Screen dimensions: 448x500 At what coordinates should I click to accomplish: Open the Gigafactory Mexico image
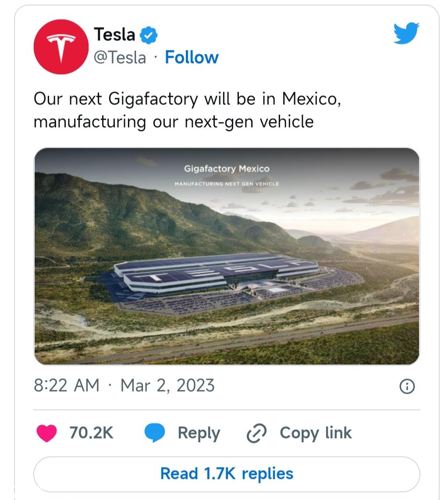(x=227, y=256)
